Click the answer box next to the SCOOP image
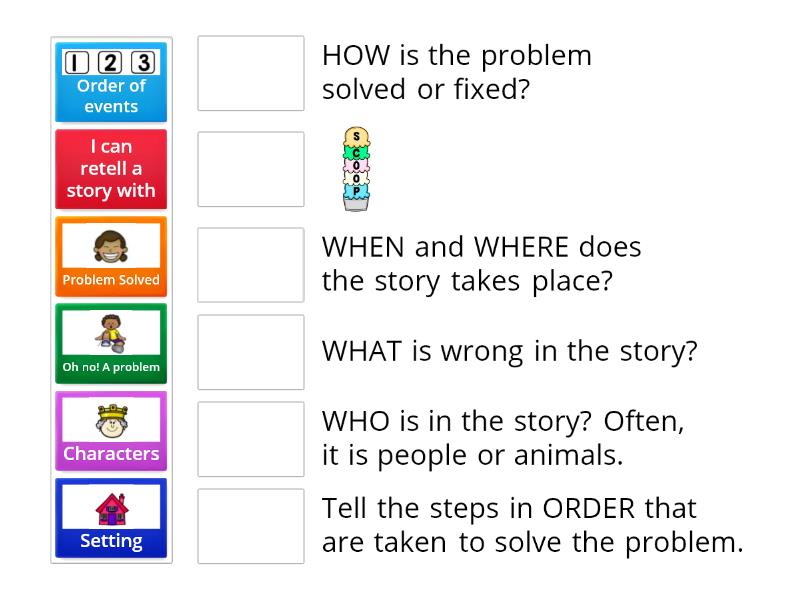 click(250, 169)
